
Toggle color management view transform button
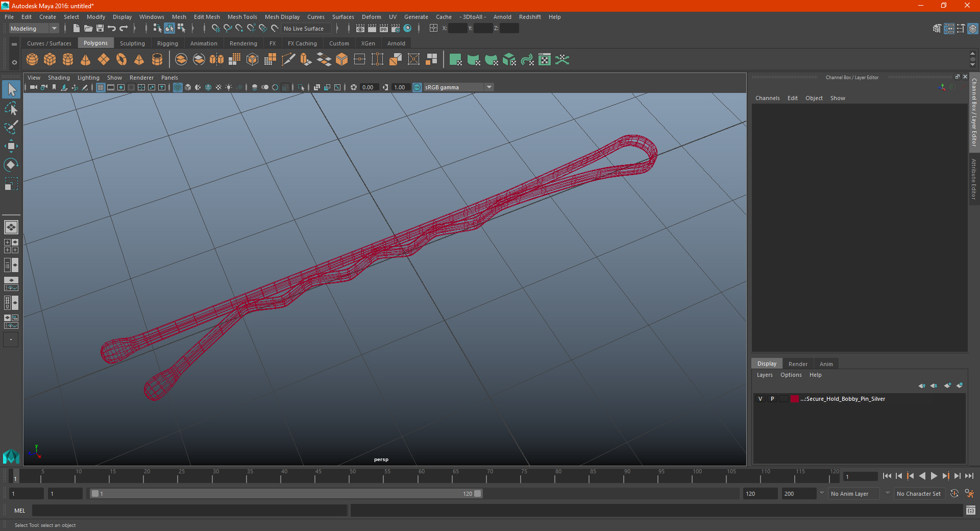[417, 87]
